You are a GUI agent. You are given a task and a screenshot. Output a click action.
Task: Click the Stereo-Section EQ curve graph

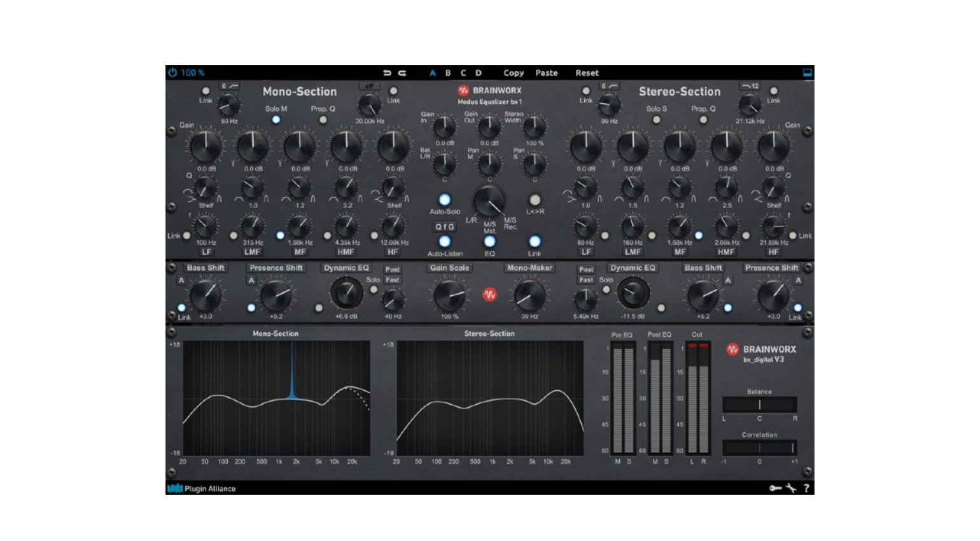click(489, 398)
